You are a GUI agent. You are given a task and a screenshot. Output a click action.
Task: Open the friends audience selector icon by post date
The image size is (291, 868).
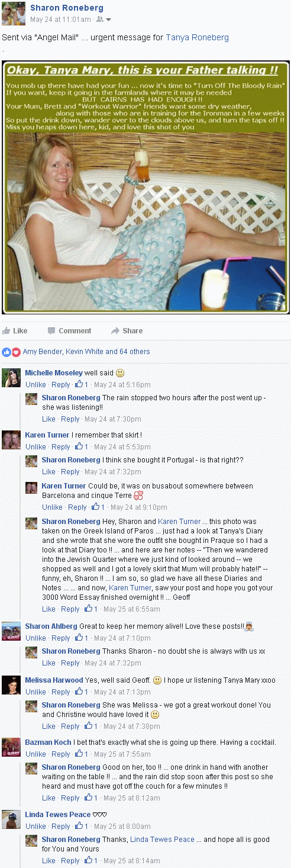(x=100, y=20)
